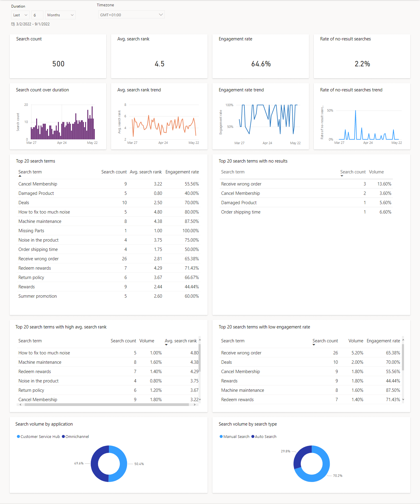Image resolution: width=420 pixels, height=504 pixels.
Task: Sort no-results table by Search count column
Action: (353, 172)
